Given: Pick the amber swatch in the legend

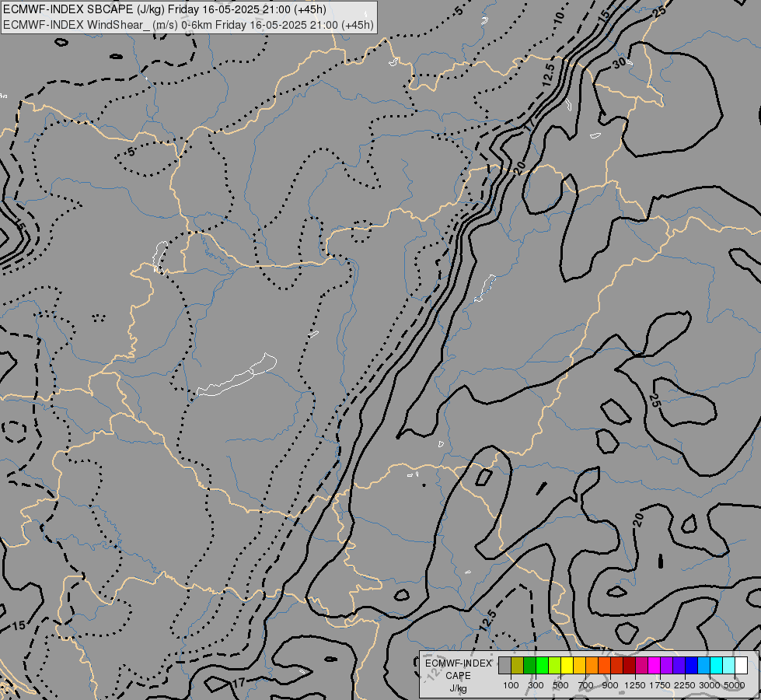Looking at the screenshot, I should [579, 666].
